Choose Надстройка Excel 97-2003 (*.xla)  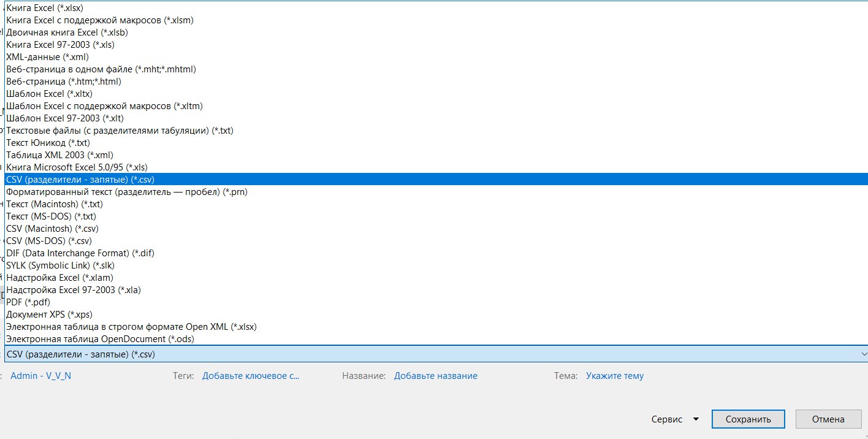pyautogui.click(x=436, y=290)
